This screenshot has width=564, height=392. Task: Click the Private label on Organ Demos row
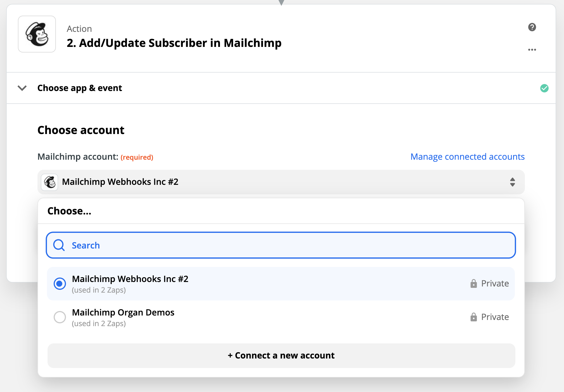(x=495, y=317)
